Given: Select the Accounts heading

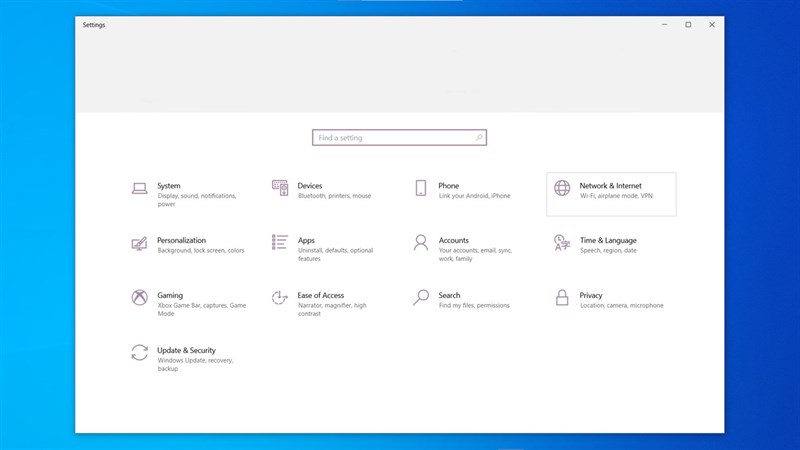Looking at the screenshot, I should [453, 240].
